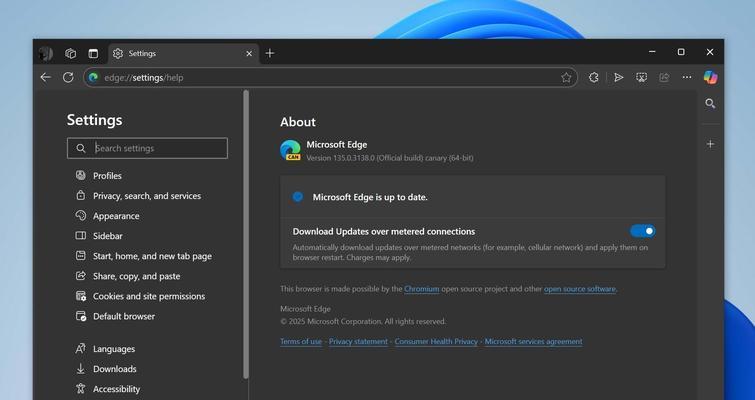Open Privacy, search, and services settings
755x400 pixels.
138,196
